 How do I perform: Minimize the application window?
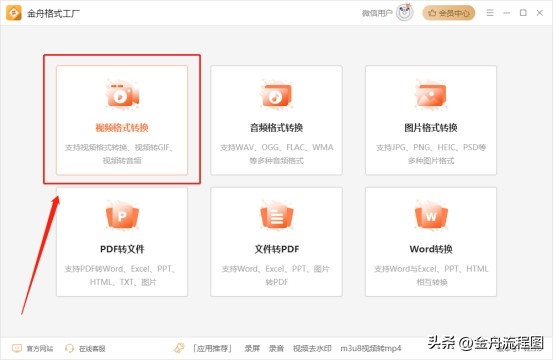(507, 13)
